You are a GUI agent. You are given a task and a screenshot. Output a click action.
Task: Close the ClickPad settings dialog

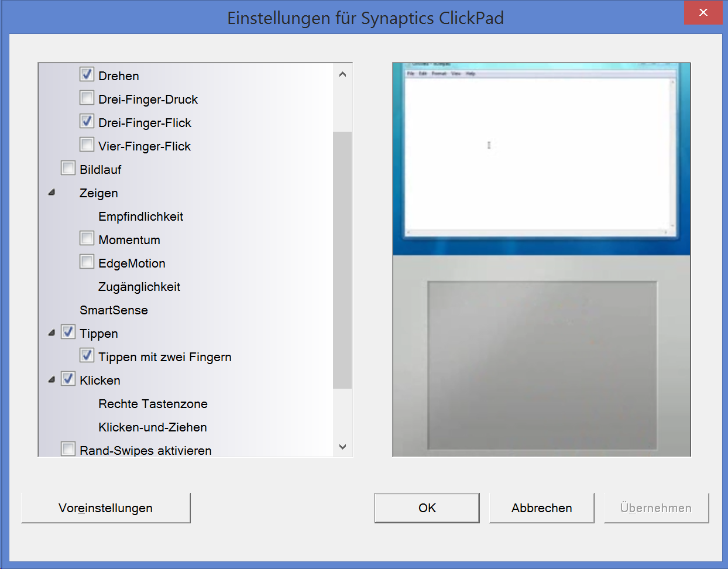tap(703, 12)
